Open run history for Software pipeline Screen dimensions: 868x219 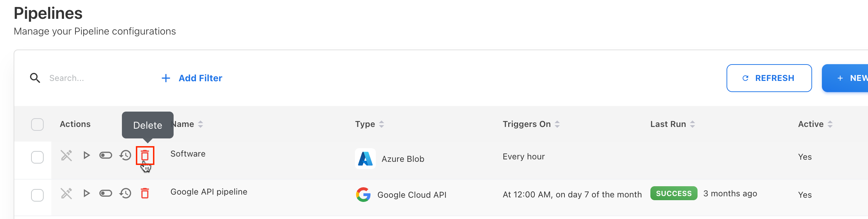(125, 155)
